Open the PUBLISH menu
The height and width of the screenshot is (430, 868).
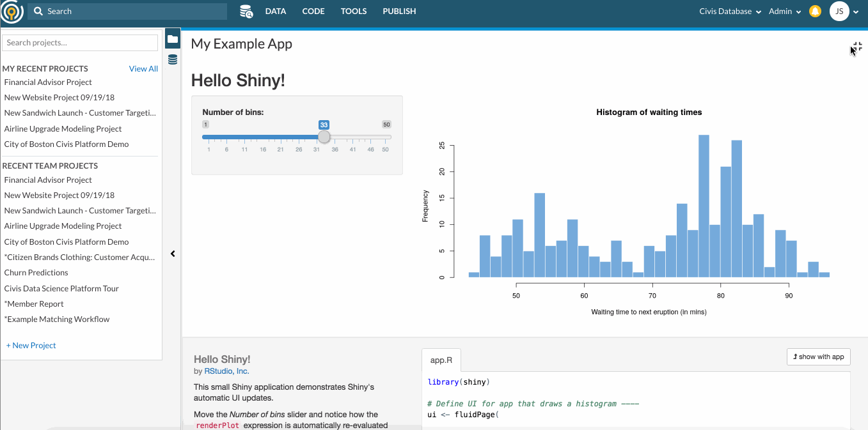tap(399, 12)
